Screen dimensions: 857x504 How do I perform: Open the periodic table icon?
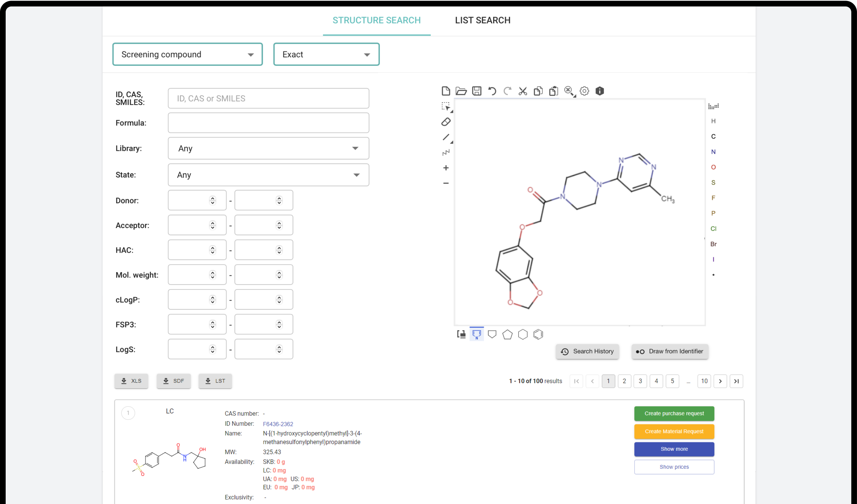(713, 106)
